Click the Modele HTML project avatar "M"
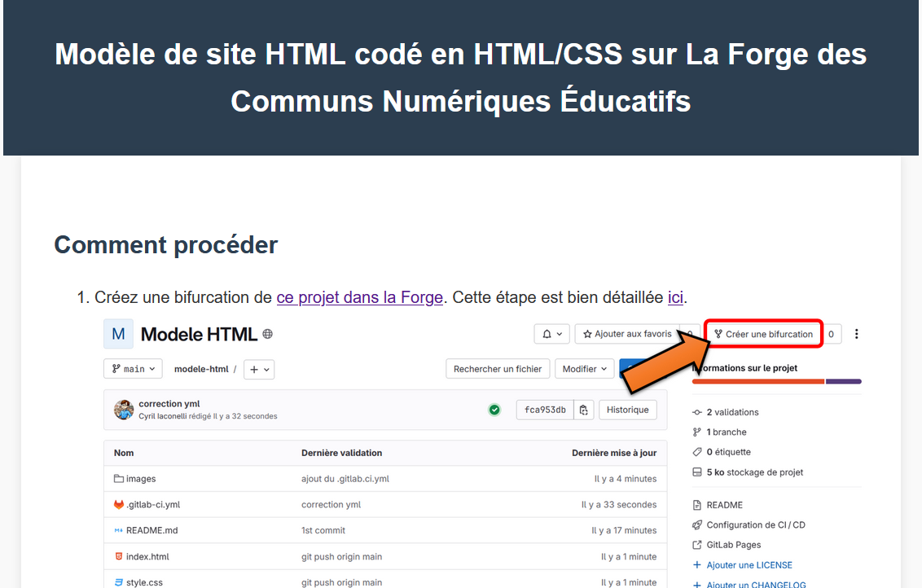Viewport: 922px width, 588px height. click(x=118, y=334)
